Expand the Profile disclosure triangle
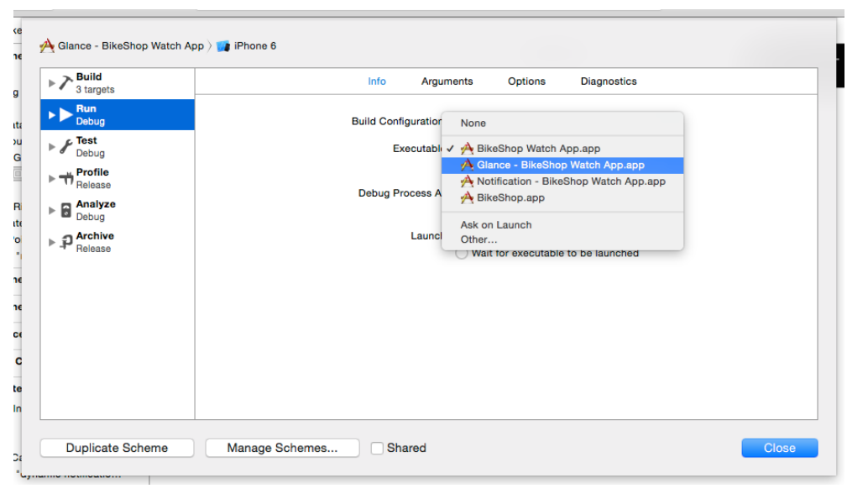The image size is (868, 499). click(51, 179)
